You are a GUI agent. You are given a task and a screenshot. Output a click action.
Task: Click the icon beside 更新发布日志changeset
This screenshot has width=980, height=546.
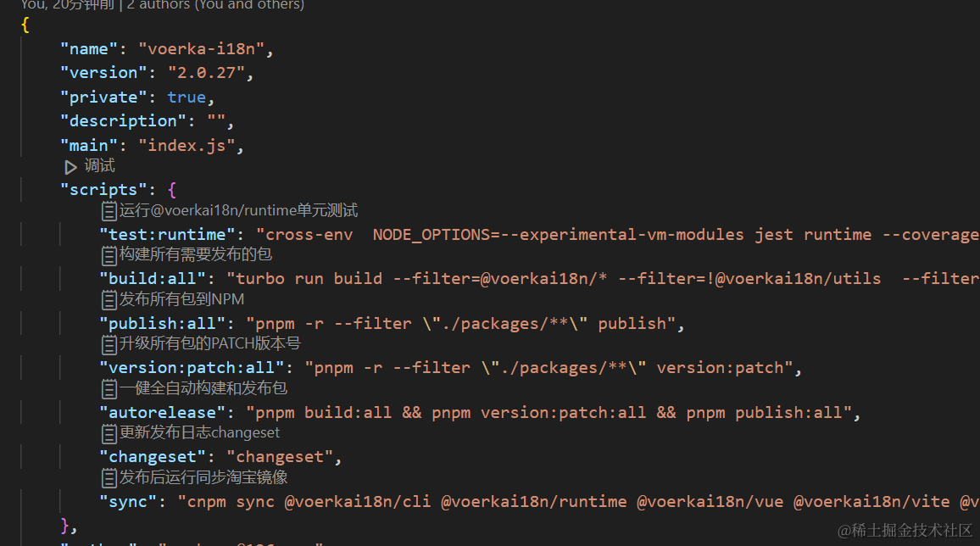(x=109, y=433)
